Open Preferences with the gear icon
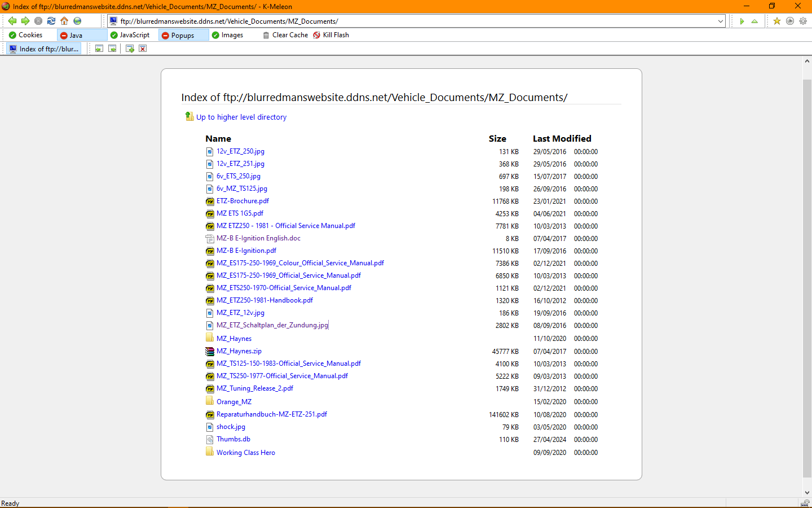 click(x=803, y=21)
